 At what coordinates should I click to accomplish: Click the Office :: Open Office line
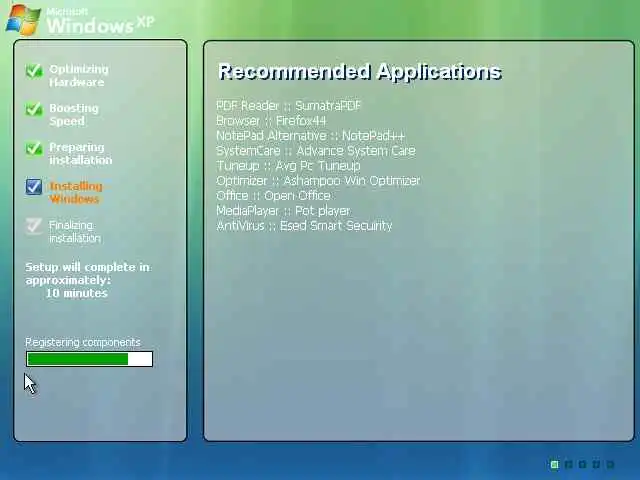click(x=273, y=196)
